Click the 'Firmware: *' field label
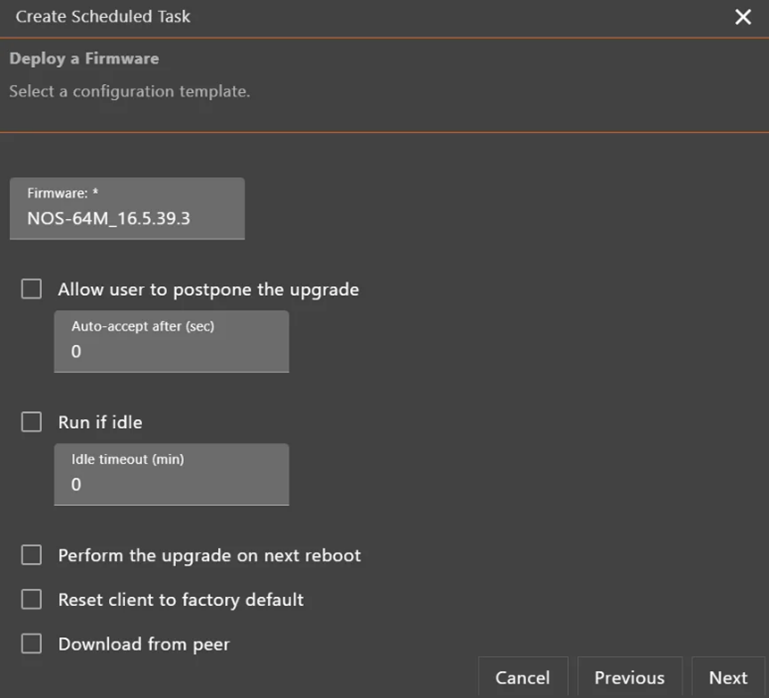 tap(62, 193)
